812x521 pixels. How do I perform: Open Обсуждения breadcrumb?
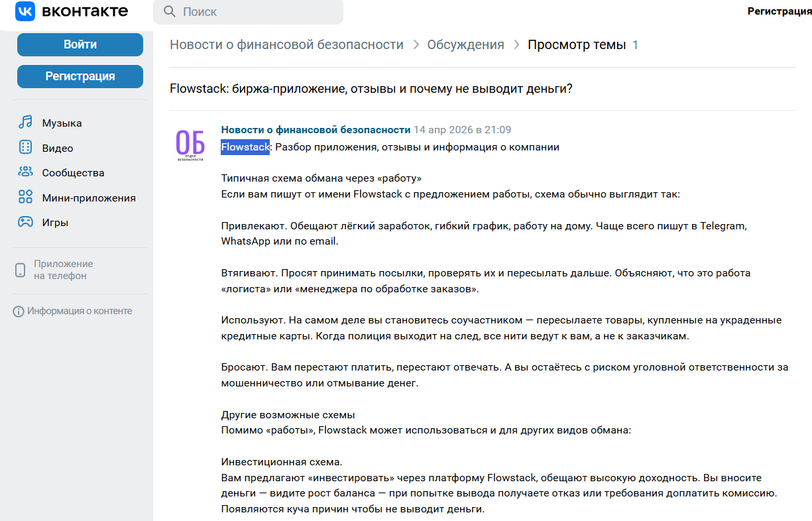pyautogui.click(x=465, y=44)
